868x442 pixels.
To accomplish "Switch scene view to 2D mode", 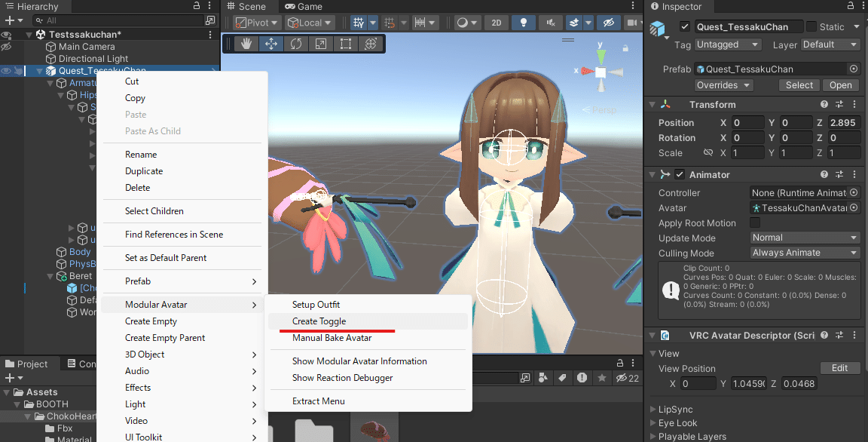I will click(x=496, y=23).
